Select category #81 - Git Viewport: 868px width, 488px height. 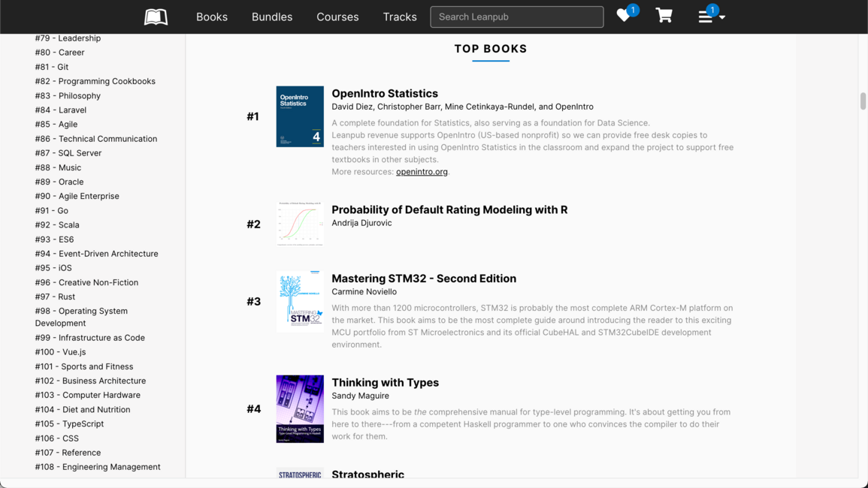[x=52, y=67]
